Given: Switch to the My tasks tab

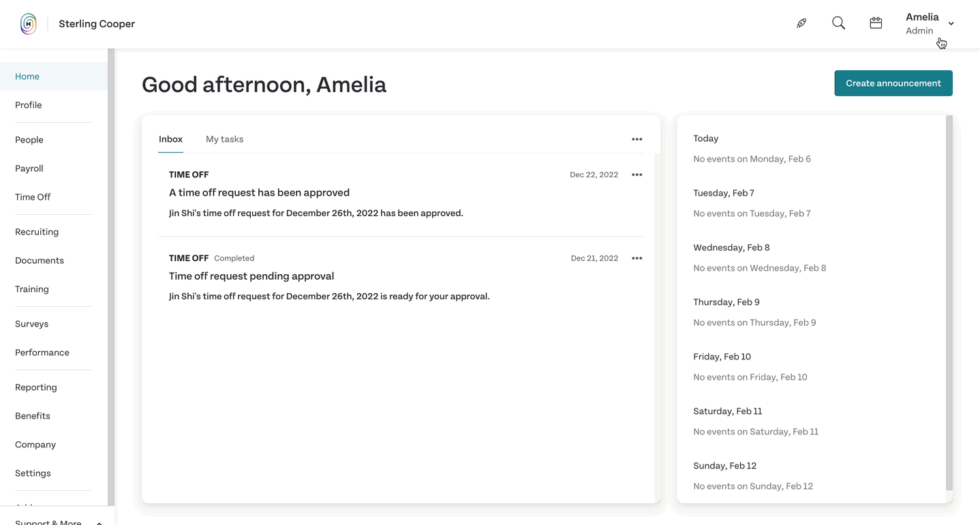Looking at the screenshot, I should [x=224, y=139].
